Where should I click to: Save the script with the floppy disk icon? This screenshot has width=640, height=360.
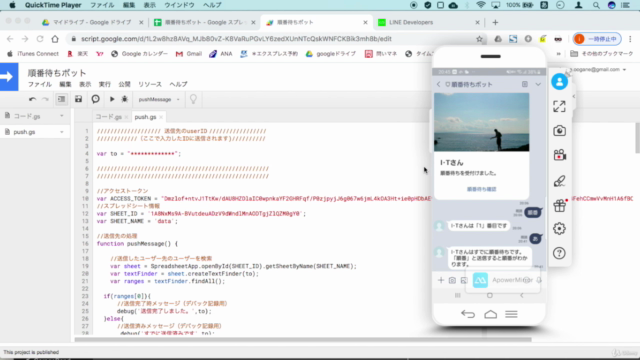click(78, 99)
